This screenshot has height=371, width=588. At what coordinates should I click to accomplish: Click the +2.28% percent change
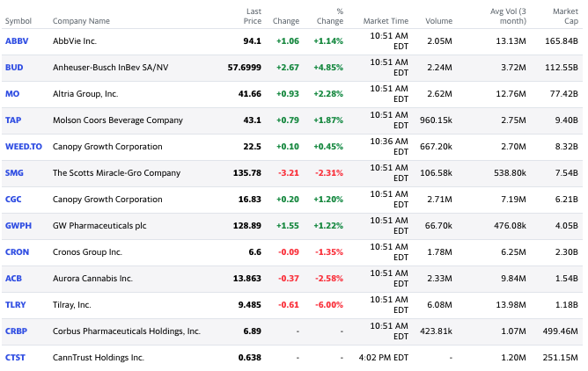(x=328, y=94)
